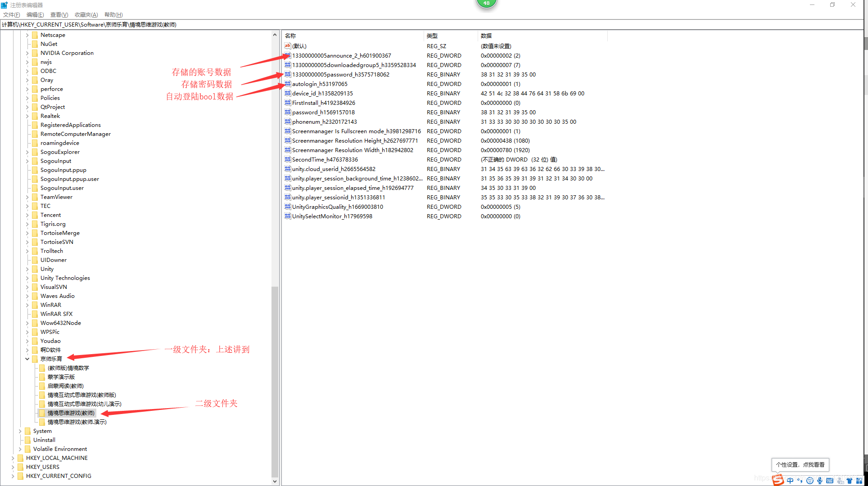Image resolution: width=868 pixels, height=486 pixels.
Task: Click the 数据 column header
Action: tap(542, 36)
